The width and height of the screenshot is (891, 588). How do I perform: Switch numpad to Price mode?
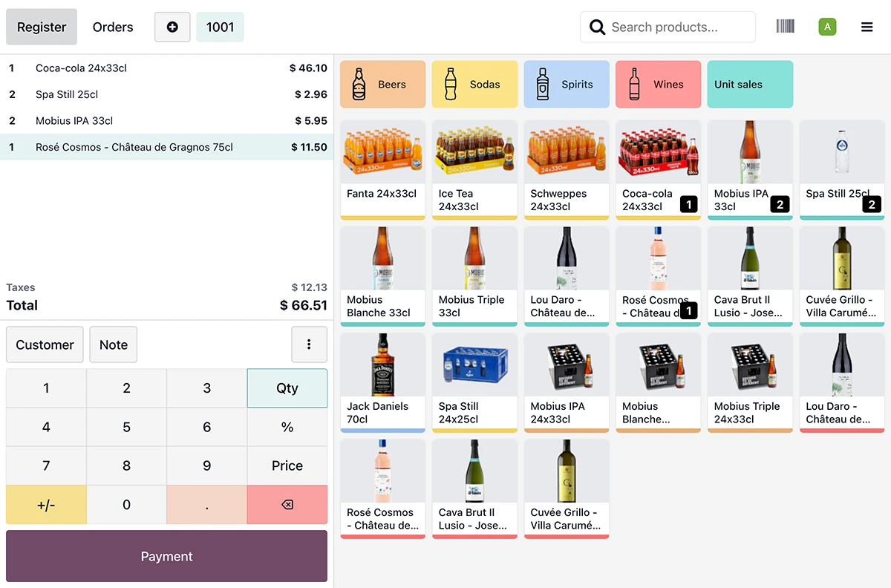pyautogui.click(x=287, y=465)
